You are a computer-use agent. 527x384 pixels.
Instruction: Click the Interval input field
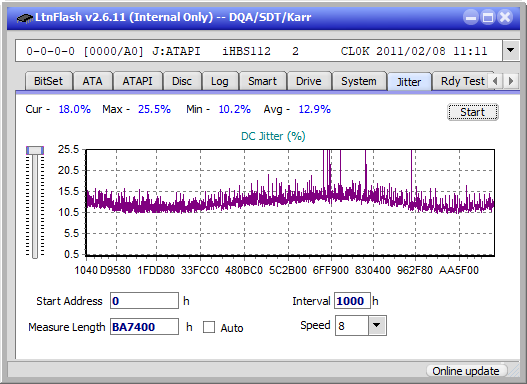pos(352,301)
